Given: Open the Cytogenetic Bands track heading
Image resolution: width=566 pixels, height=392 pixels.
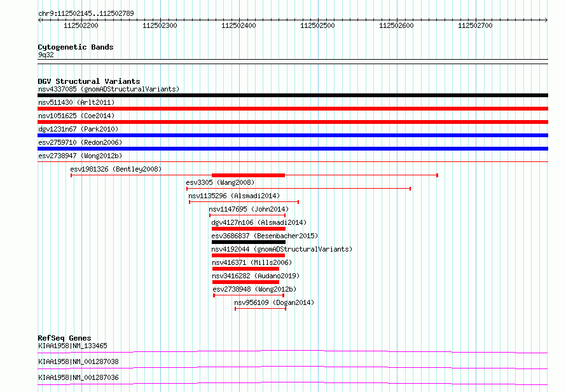Looking at the screenshot, I should (76, 47).
